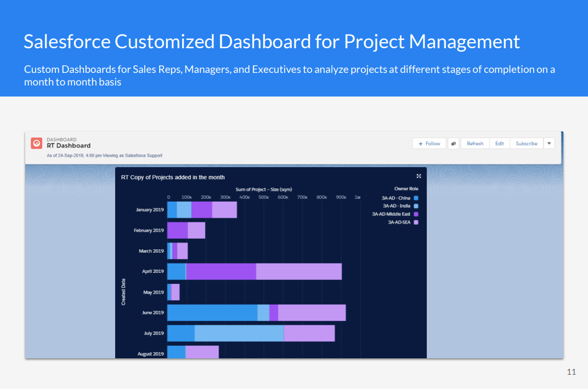Click the 'Sum of Project – Size (sqm)' axis title
Screen dimensions: 588x389
pos(264,190)
